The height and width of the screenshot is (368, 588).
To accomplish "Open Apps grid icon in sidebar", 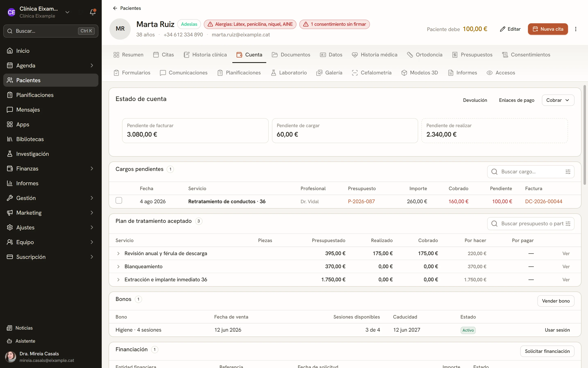I will [x=10, y=124].
